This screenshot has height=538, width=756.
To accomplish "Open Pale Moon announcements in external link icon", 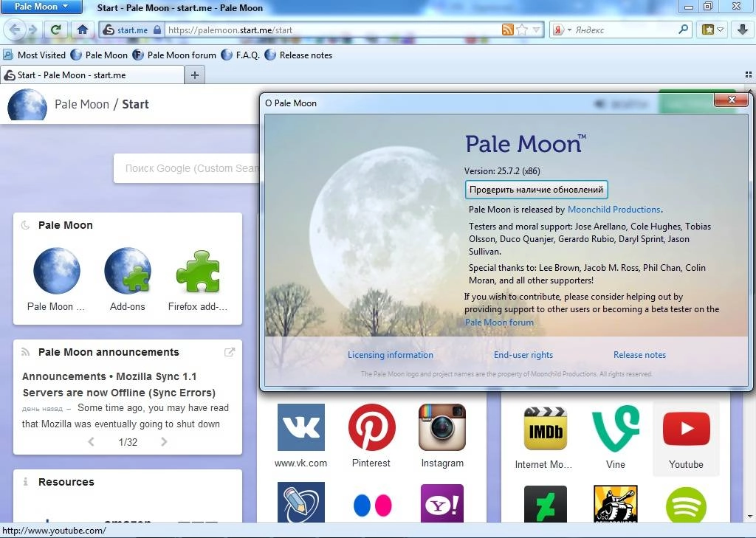I will (x=230, y=352).
